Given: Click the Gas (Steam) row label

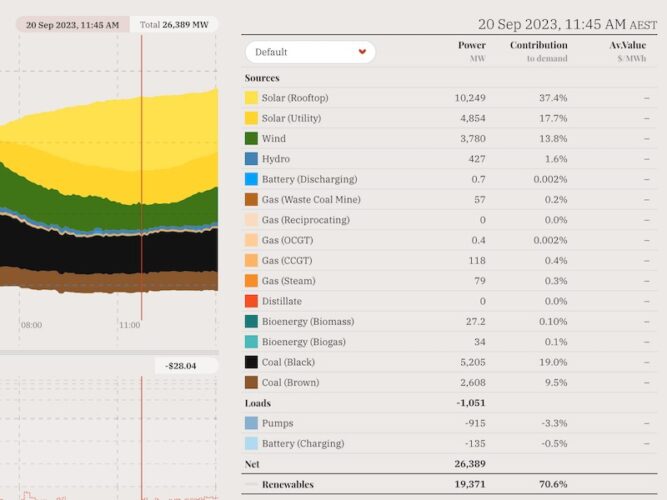Looking at the screenshot, I should (x=288, y=281).
